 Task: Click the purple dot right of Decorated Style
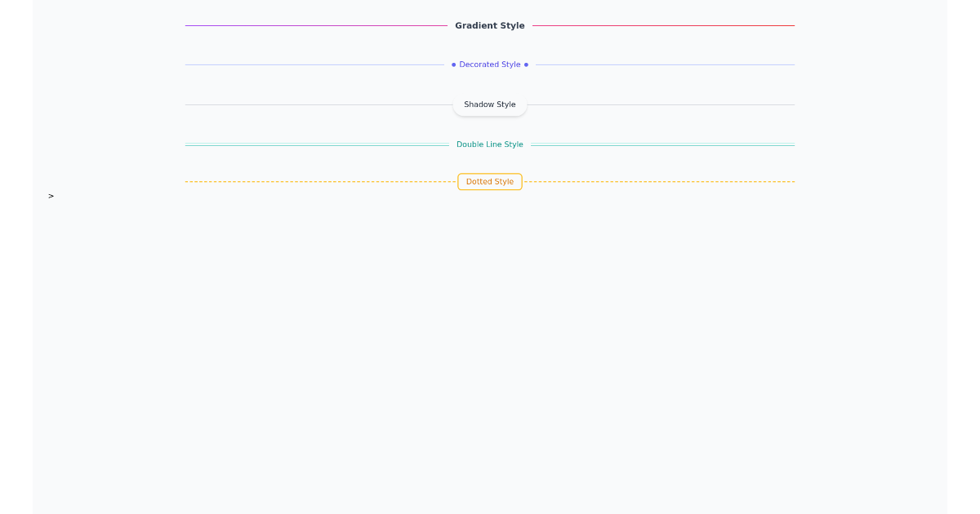(x=526, y=64)
